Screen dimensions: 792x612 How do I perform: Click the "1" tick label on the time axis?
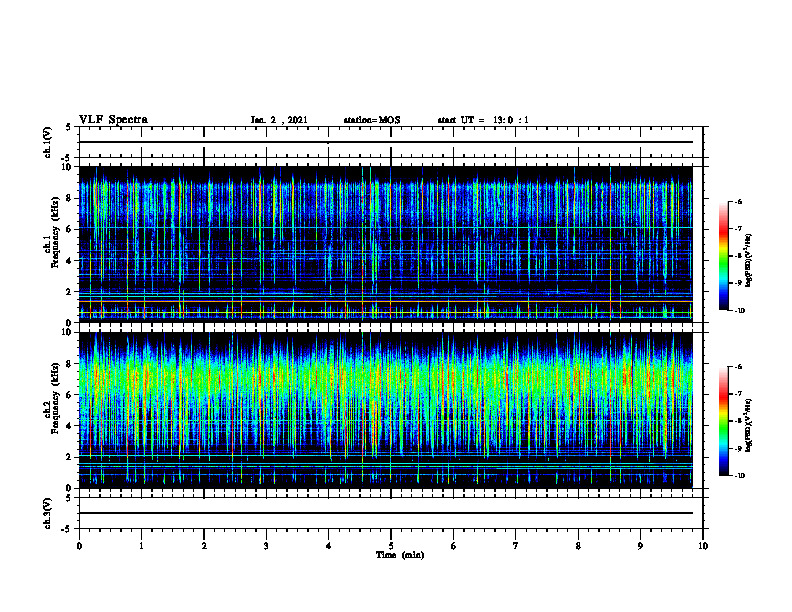click(141, 546)
